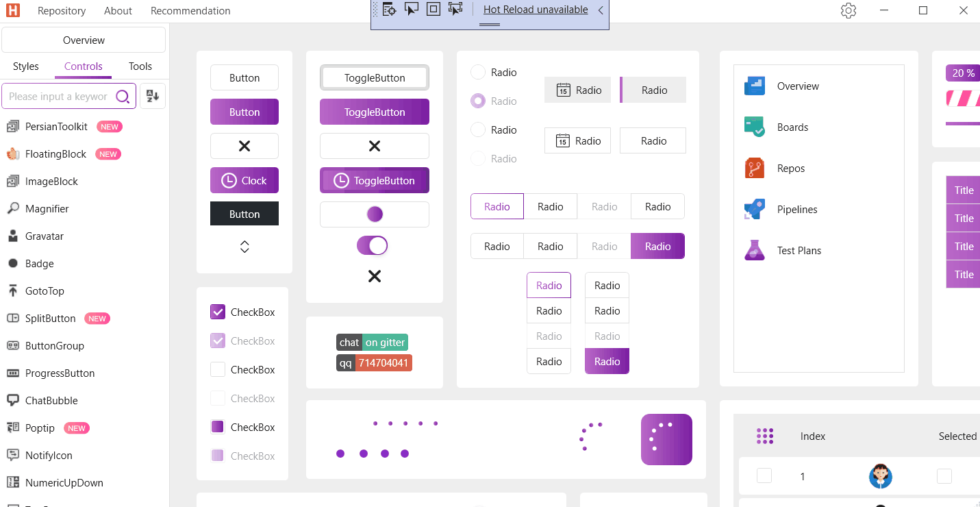Click the HandyControl logo icon

pyautogui.click(x=13, y=10)
